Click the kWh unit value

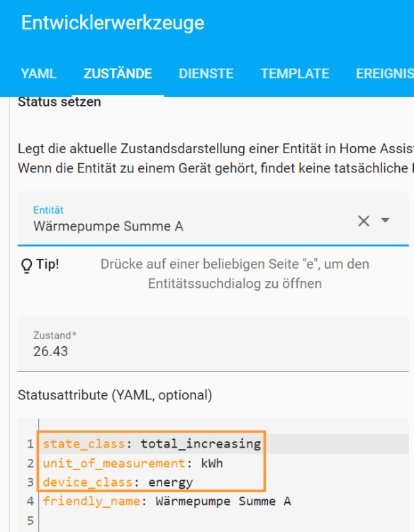pos(212,463)
